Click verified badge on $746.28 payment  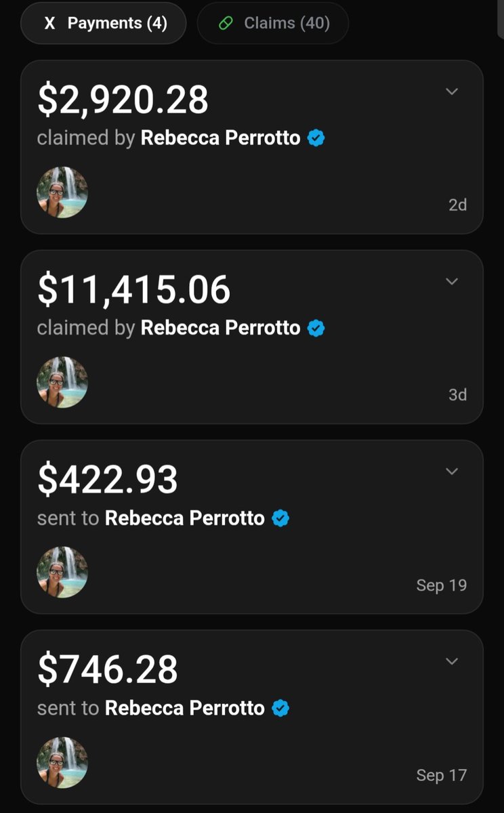click(x=281, y=708)
